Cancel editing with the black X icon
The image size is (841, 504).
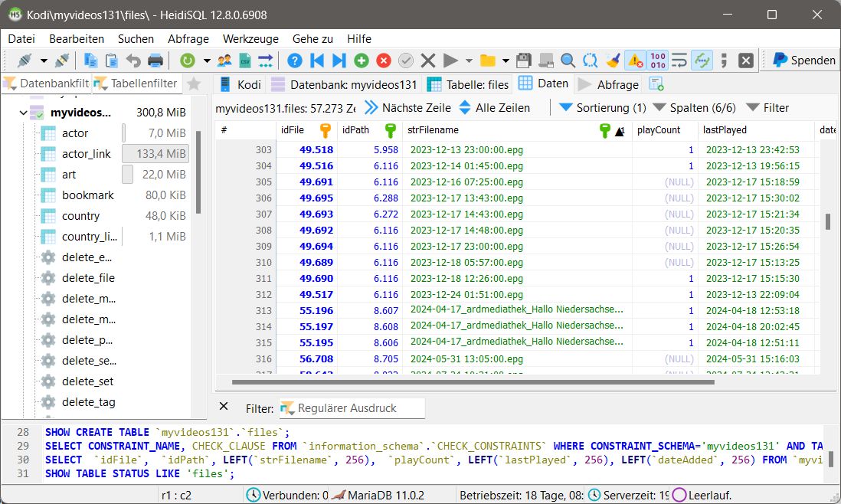(428, 61)
